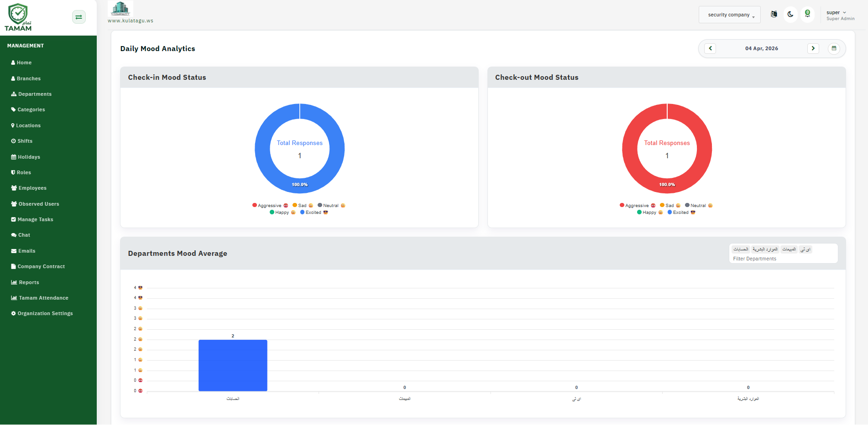Toggle the sidebar collapse arrows button
The height and width of the screenshot is (425, 868).
click(x=79, y=17)
